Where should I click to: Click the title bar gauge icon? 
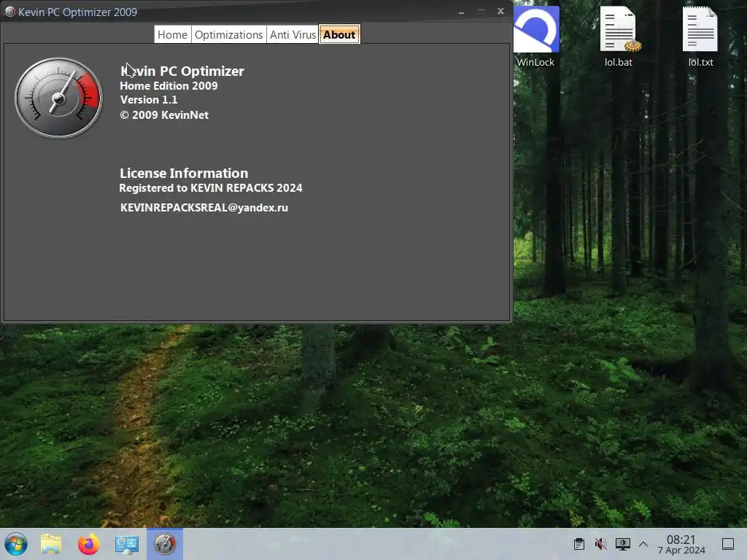(x=10, y=12)
